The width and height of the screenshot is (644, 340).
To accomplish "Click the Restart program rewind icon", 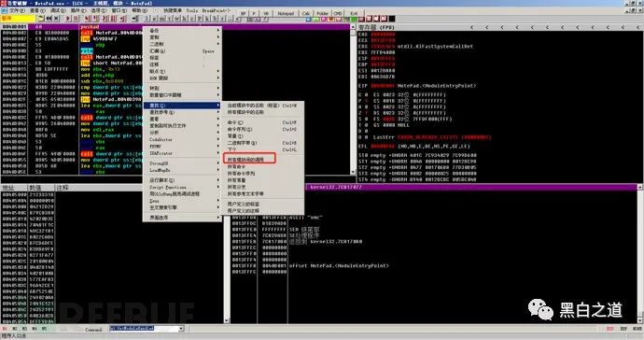I will (49, 19).
